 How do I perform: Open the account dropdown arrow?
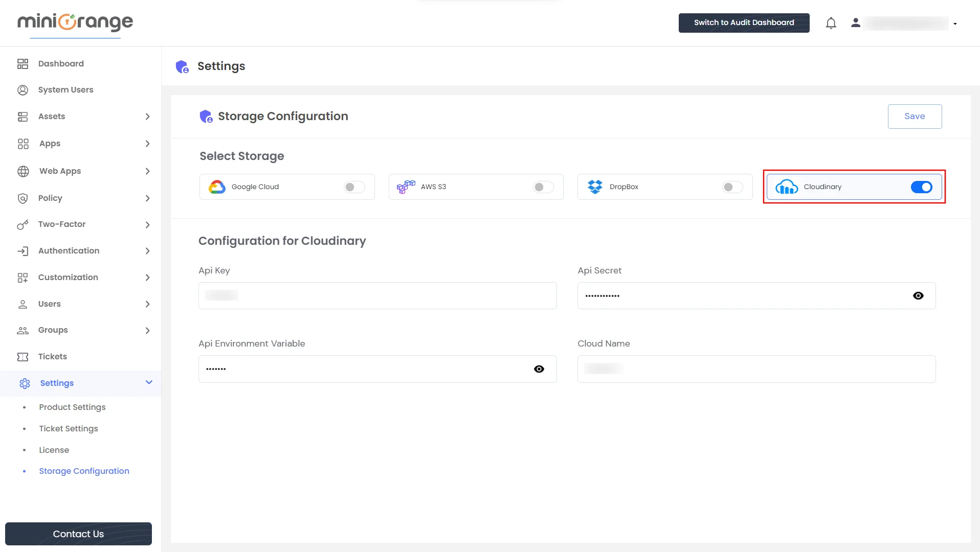tap(954, 24)
